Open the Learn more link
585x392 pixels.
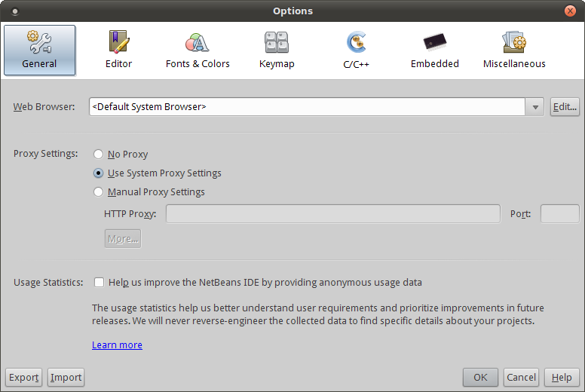tap(117, 345)
